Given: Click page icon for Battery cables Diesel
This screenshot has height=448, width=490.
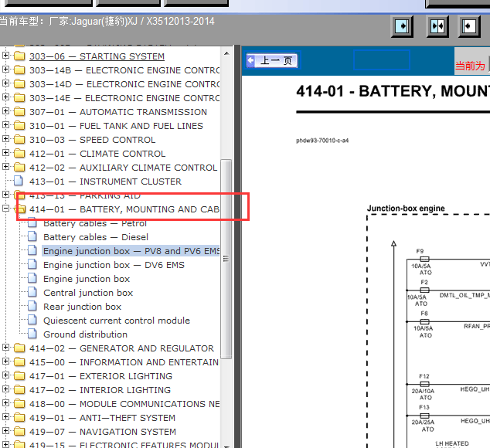Looking at the screenshot, I should pyautogui.click(x=32, y=236).
